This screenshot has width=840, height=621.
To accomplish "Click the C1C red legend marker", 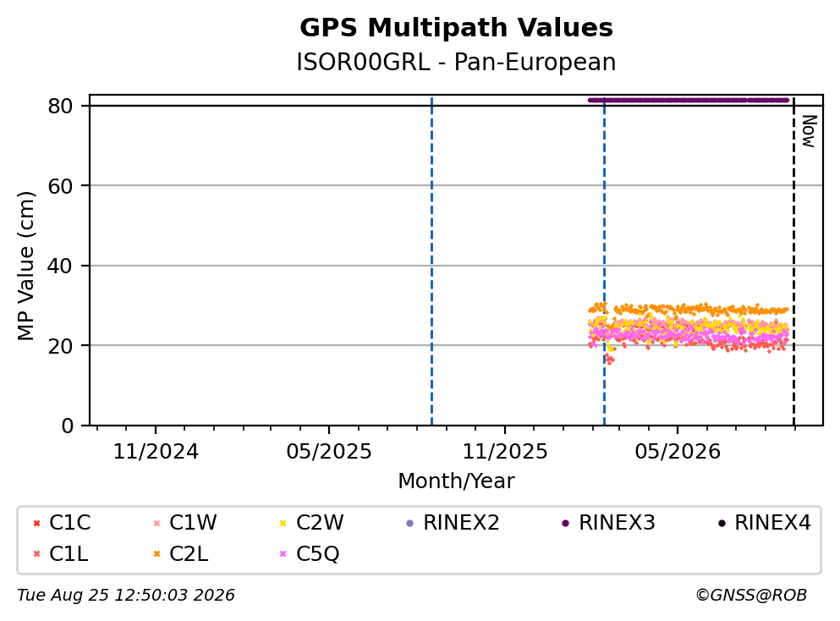I will tap(37, 523).
